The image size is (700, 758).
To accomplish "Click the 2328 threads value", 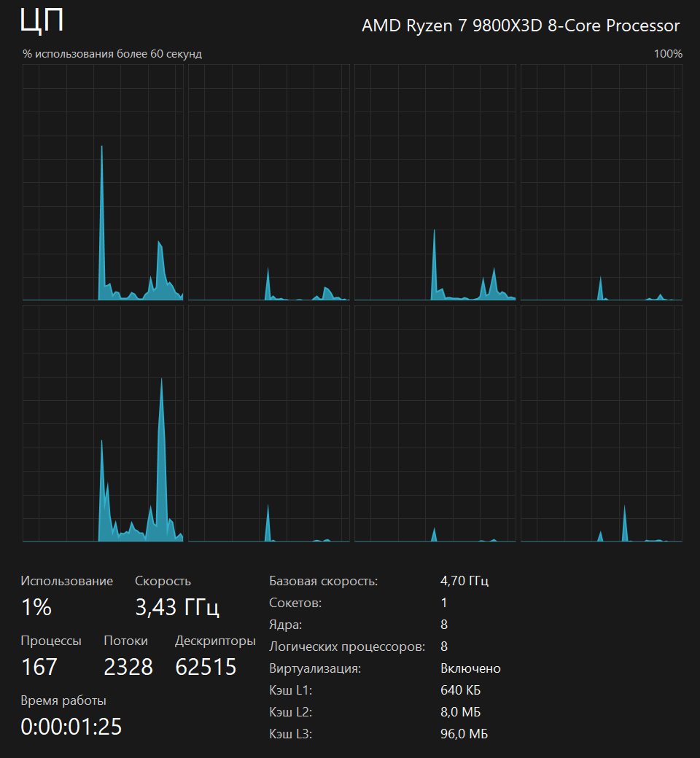I will (128, 667).
